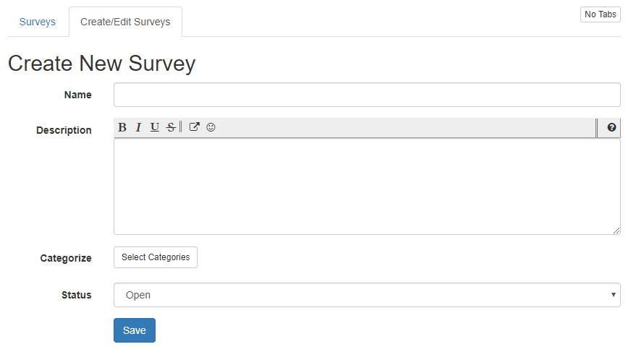
Task: Save the new survey
Action: point(135,330)
